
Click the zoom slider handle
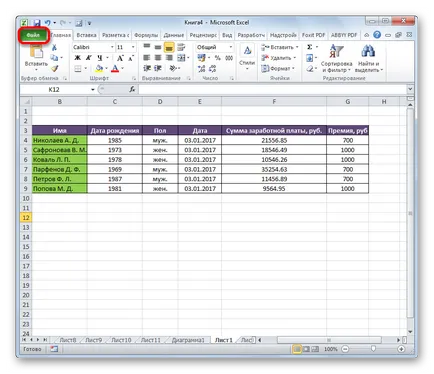[373, 349]
